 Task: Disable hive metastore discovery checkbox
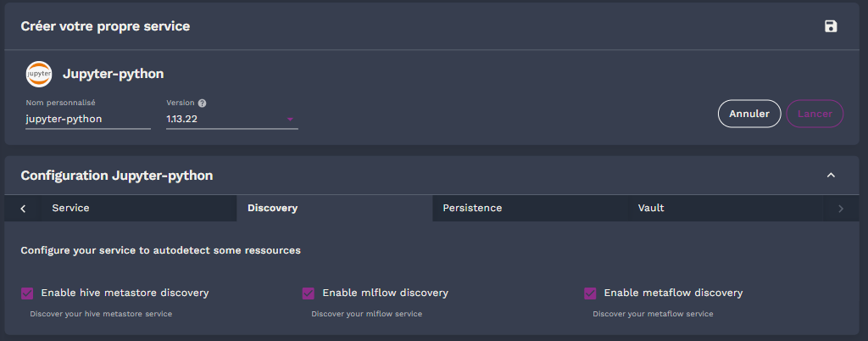coord(27,293)
